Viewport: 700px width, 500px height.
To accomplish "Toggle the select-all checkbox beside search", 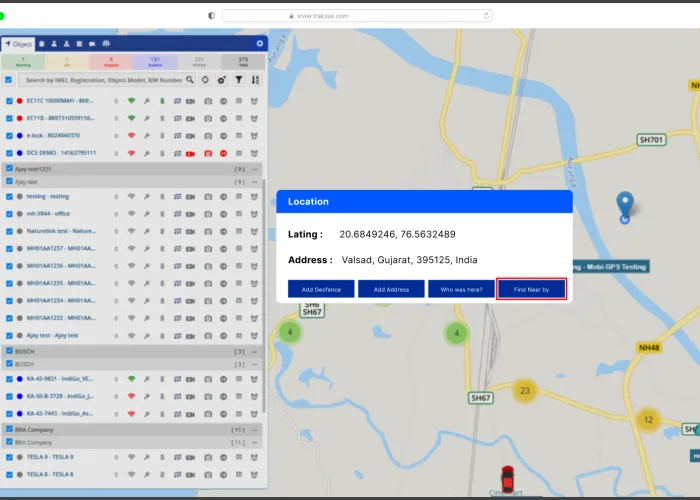I will coord(9,79).
